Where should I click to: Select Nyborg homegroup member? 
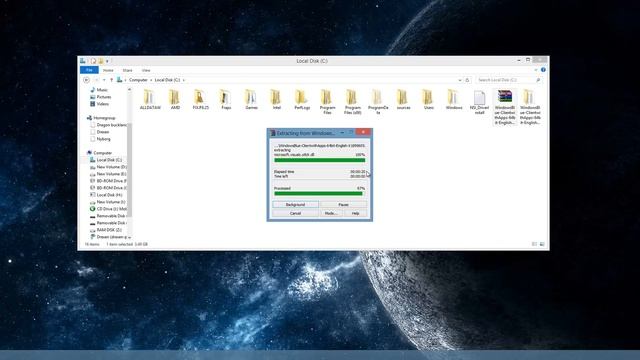pyautogui.click(x=100, y=139)
